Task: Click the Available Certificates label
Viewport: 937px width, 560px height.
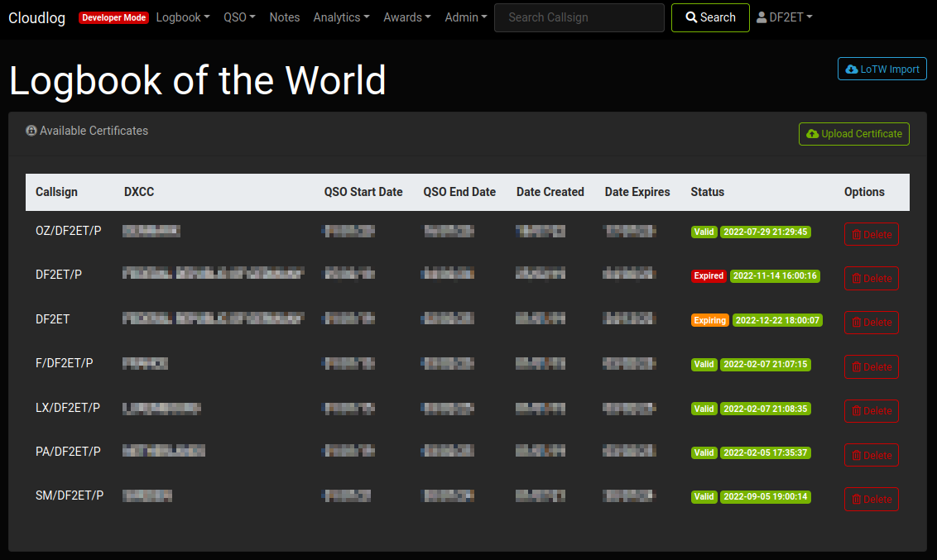Action: [94, 131]
